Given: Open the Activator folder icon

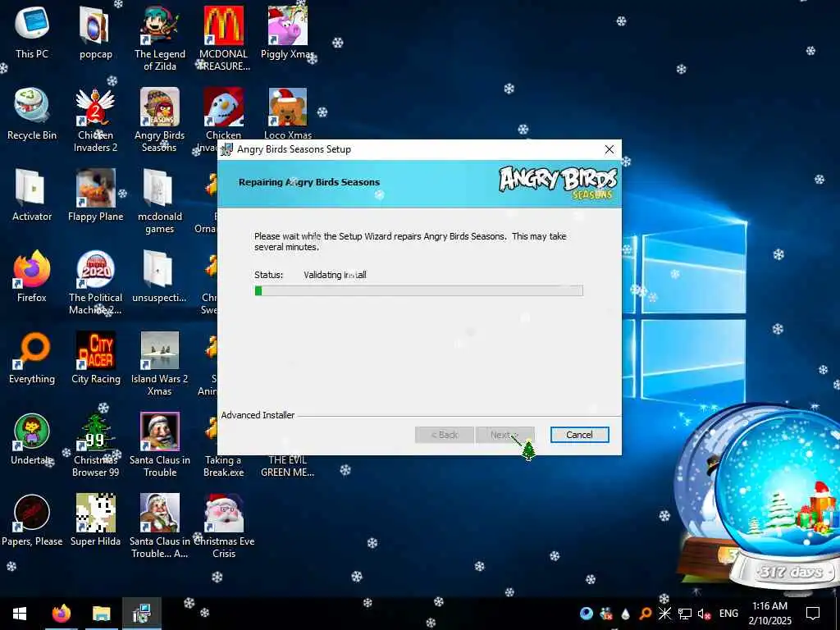Looking at the screenshot, I should click(x=32, y=195).
